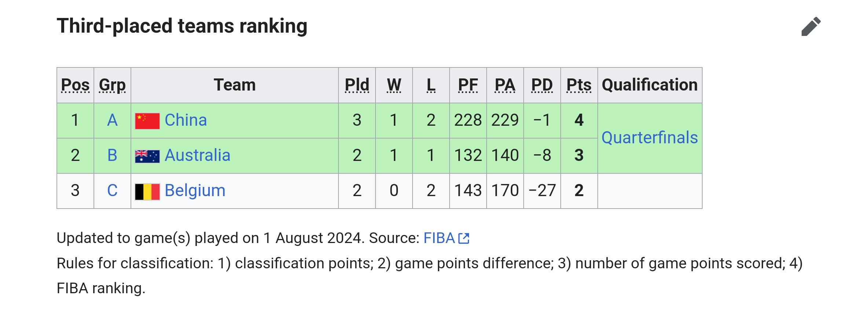Click the pencil edit section icon

tap(811, 26)
